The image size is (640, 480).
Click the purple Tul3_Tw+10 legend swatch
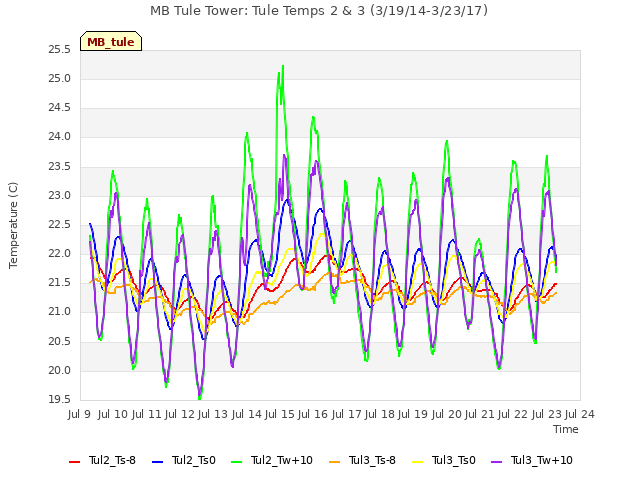496,462
